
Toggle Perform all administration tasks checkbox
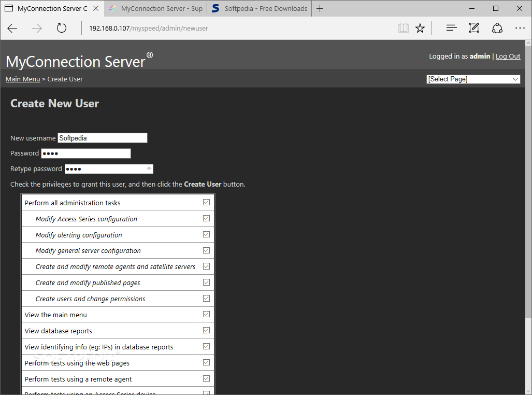tap(206, 202)
